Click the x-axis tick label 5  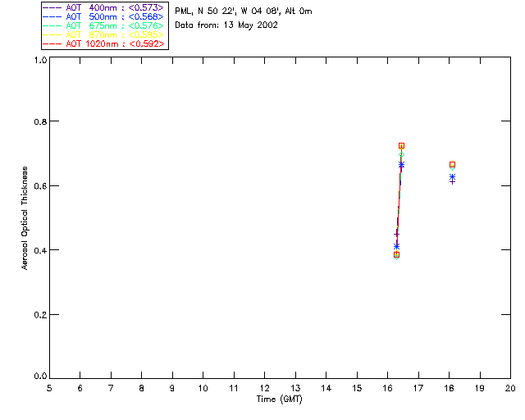[x=49, y=389]
